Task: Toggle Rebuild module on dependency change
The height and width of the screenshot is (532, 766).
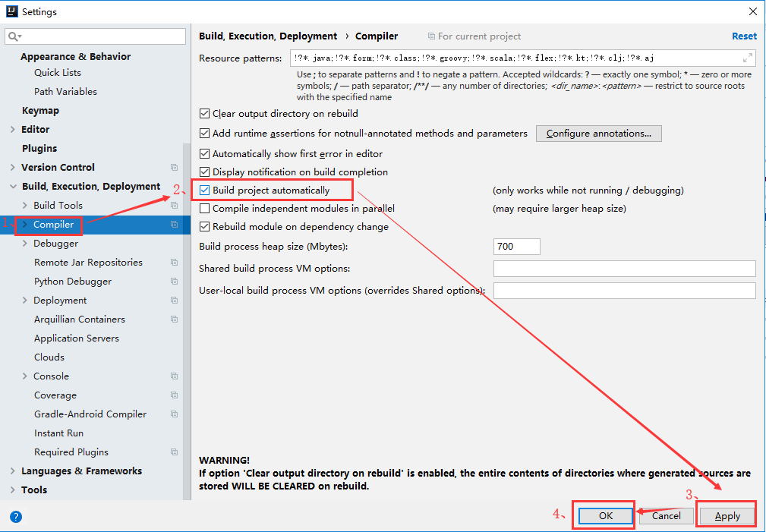Action: 205,227
